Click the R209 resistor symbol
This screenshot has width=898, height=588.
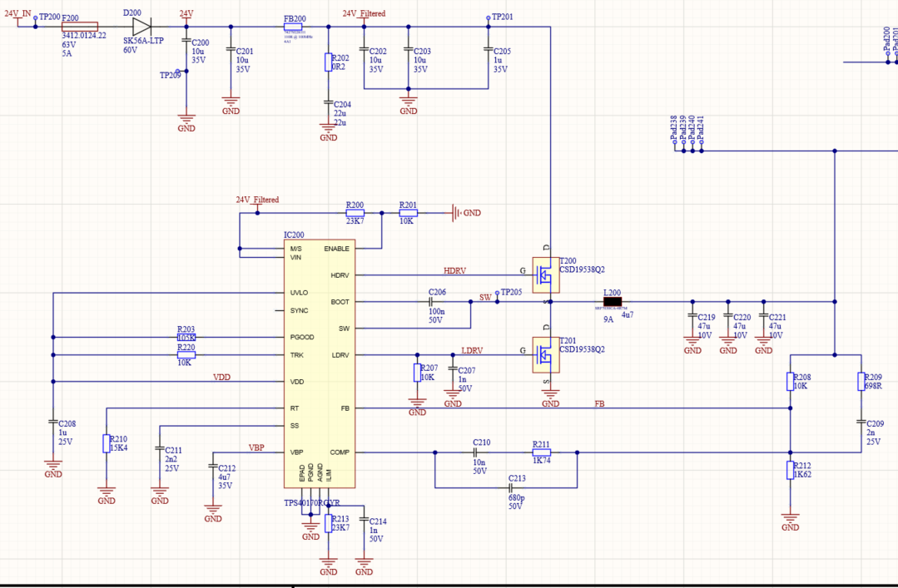pyautogui.click(x=861, y=381)
